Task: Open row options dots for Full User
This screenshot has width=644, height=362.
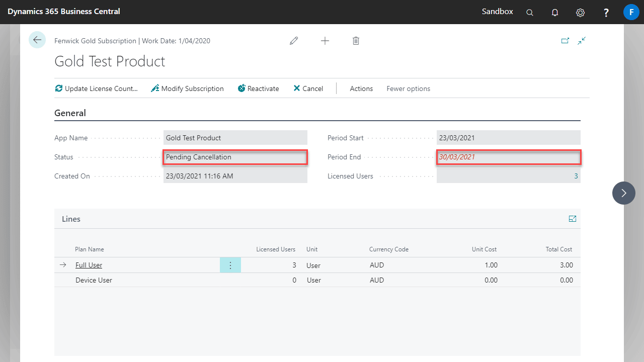Action: point(230,265)
